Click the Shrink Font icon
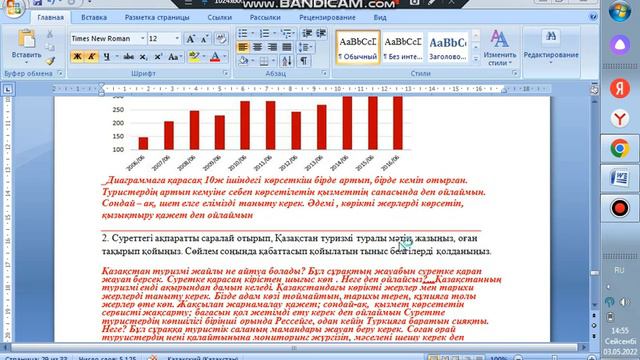The width and height of the screenshot is (640, 360). (204, 39)
